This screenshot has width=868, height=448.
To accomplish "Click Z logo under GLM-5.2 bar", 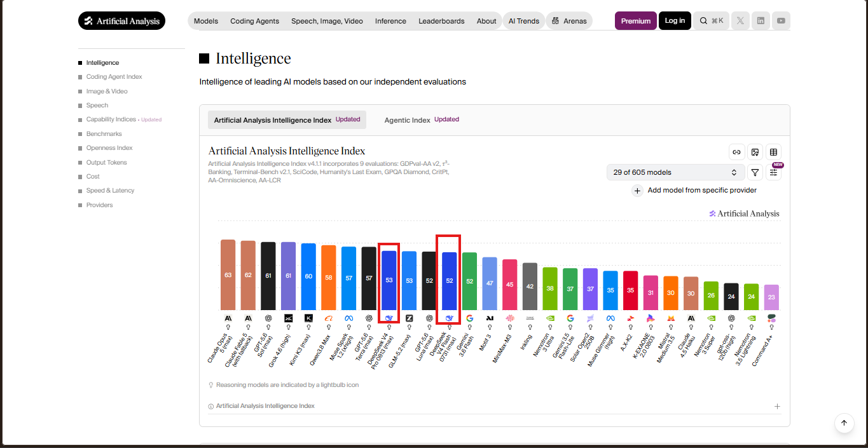I will (409, 318).
